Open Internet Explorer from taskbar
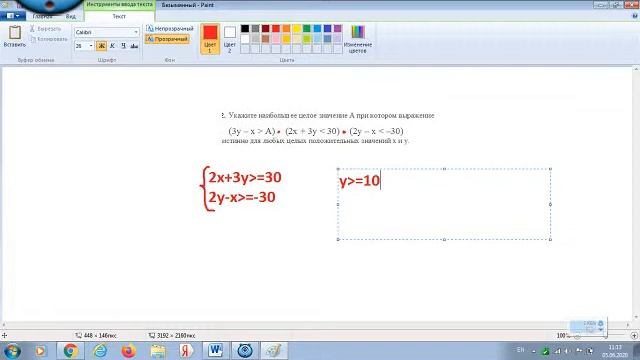640x360 pixels. coord(100,351)
